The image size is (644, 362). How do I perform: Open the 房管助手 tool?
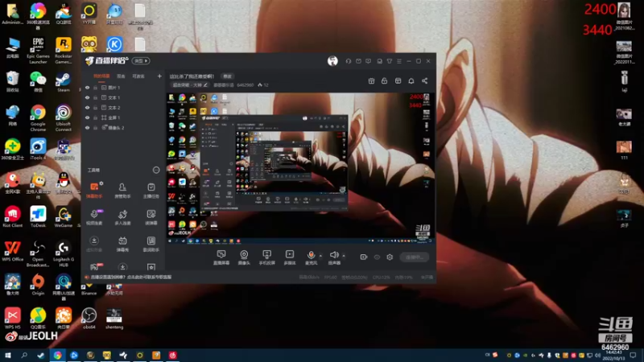coord(122,190)
